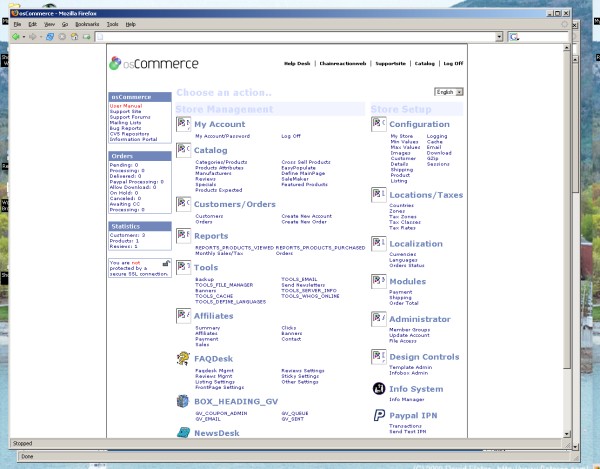Open the Help menu
The height and width of the screenshot is (469, 600).
tap(130, 24)
